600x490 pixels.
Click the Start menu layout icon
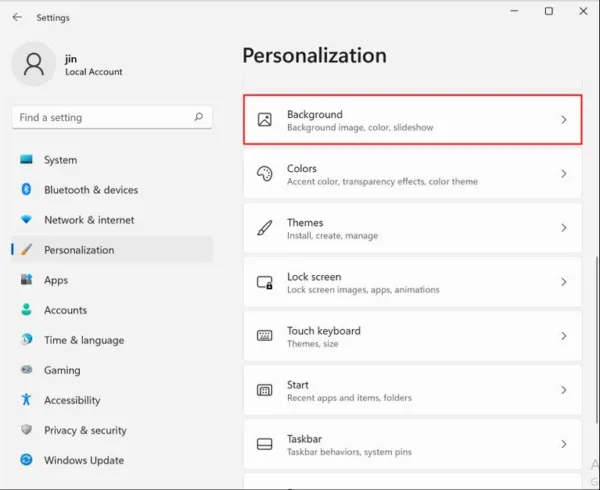tap(264, 390)
